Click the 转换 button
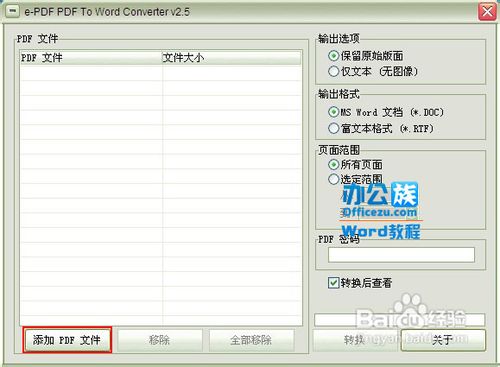 tap(355, 340)
